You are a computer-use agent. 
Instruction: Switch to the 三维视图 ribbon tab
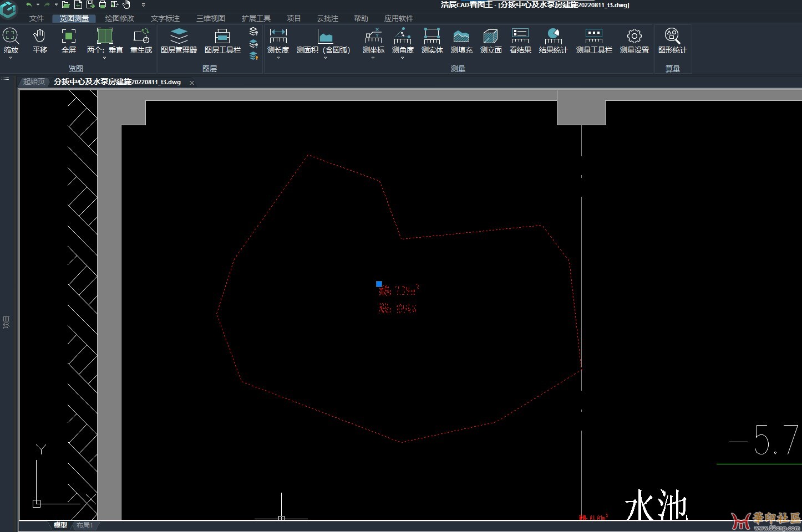coord(211,18)
